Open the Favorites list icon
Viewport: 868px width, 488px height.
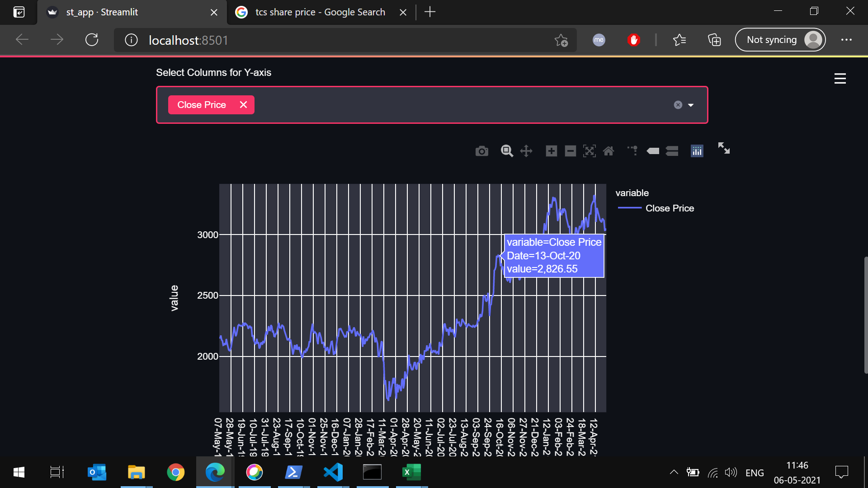[x=679, y=40]
